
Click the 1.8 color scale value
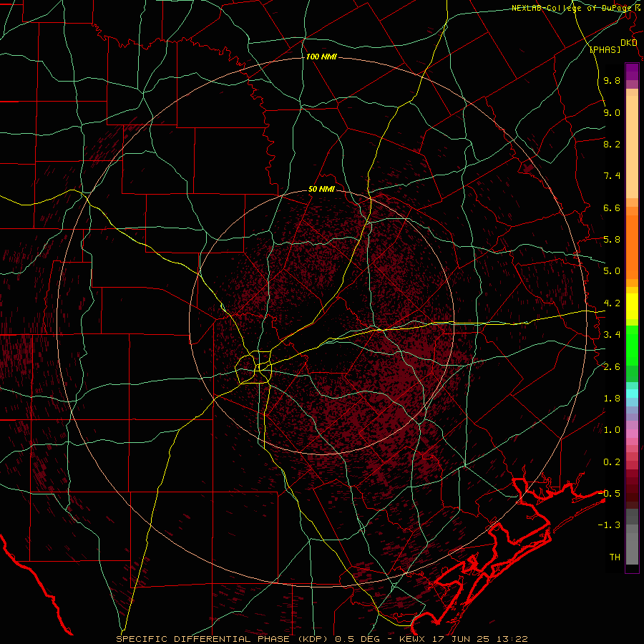612,399
